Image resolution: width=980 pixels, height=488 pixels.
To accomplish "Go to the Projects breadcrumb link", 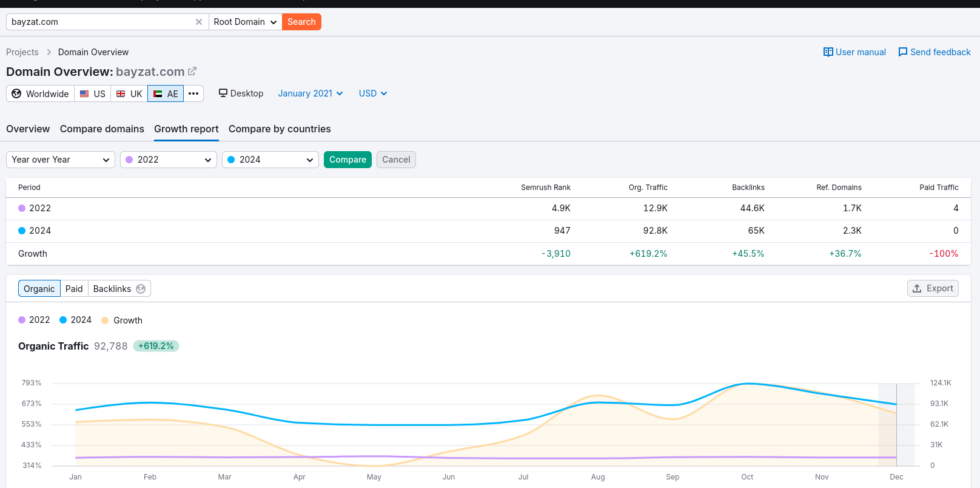I will (22, 52).
